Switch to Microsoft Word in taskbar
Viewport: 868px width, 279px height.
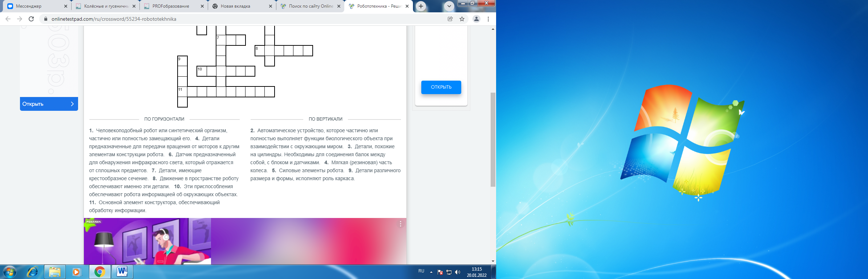click(122, 272)
